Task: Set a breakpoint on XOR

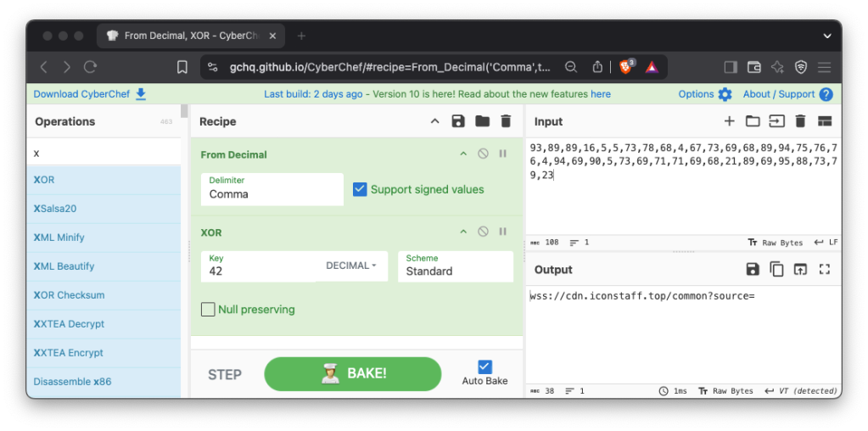Action: click(502, 232)
